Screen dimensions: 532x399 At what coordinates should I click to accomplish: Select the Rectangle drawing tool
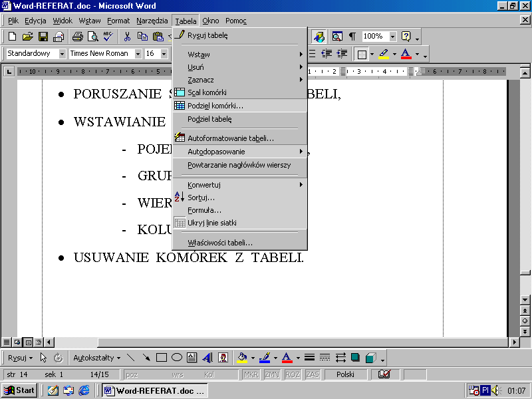(x=161, y=358)
